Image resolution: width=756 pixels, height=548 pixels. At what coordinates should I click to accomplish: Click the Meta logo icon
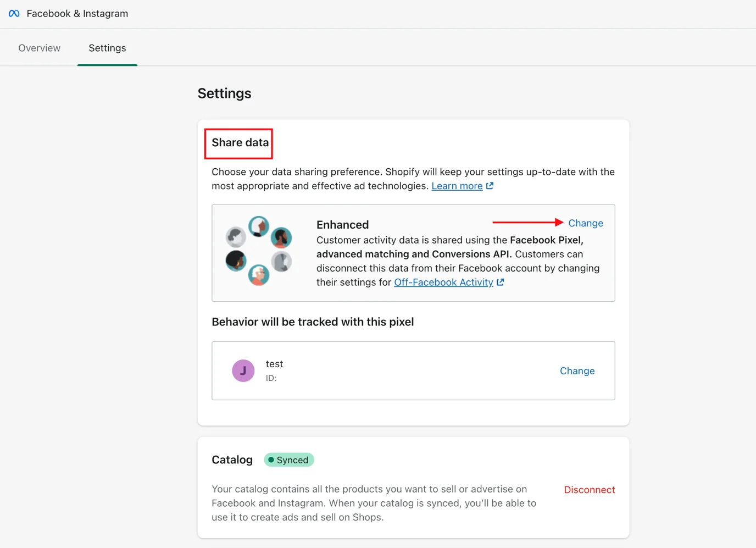click(14, 14)
